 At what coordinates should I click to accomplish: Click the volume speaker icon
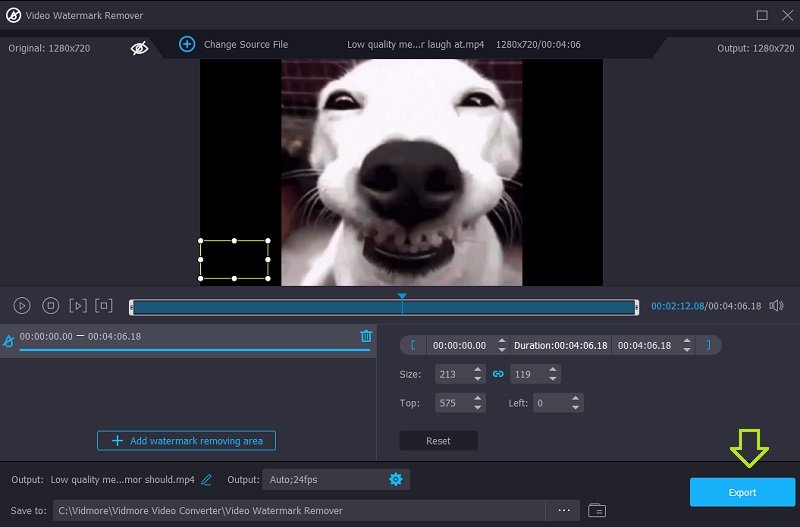(x=776, y=306)
